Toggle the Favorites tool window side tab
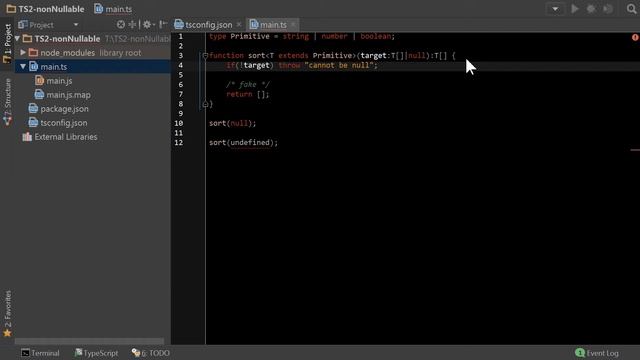The width and height of the screenshot is (640, 360). [x=7, y=313]
